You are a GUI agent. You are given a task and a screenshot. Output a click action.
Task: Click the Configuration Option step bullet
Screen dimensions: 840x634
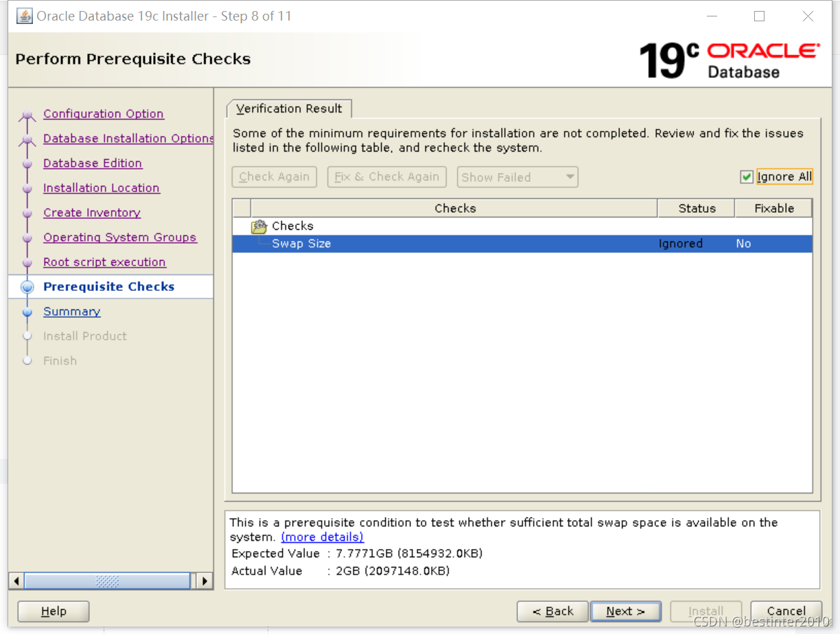27,117
